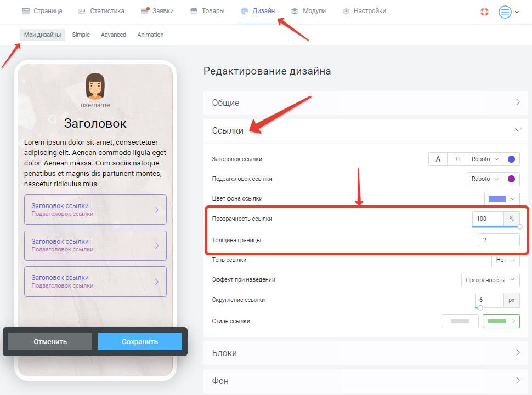Click the red lifebuoy help icon
This screenshot has height=395, width=532.
coord(484,12)
